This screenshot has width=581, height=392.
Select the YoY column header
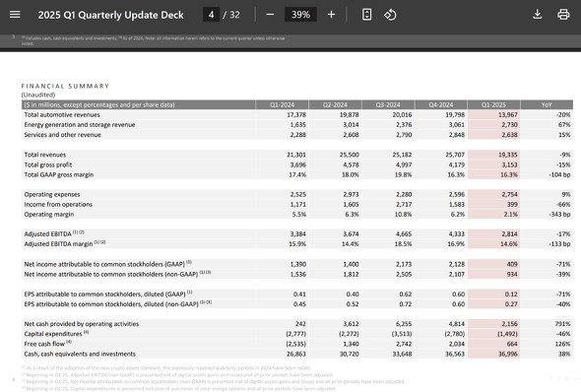click(547, 104)
